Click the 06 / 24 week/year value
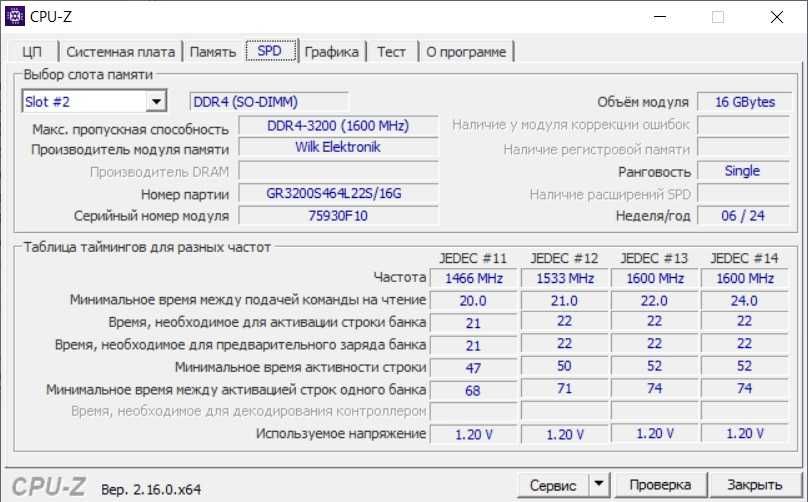Viewport: 808px width, 502px height. click(x=743, y=215)
